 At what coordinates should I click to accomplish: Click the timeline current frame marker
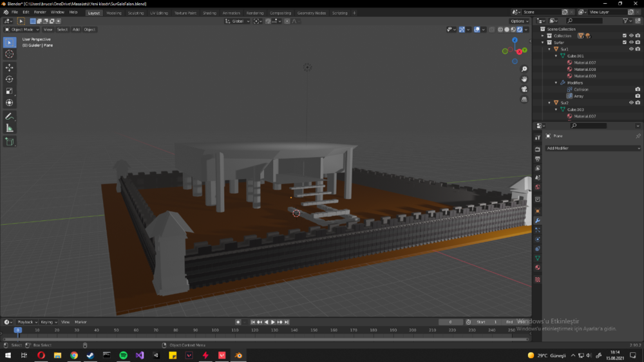pos(18,330)
